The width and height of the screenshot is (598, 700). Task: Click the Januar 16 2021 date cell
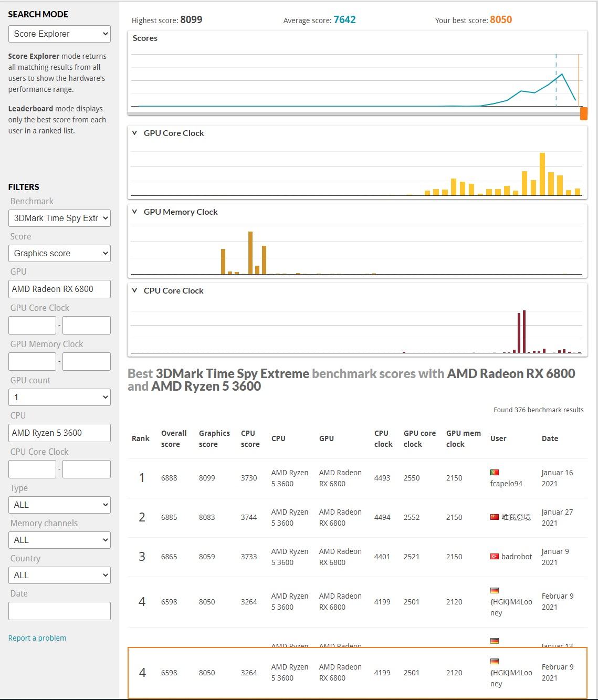[x=557, y=478]
